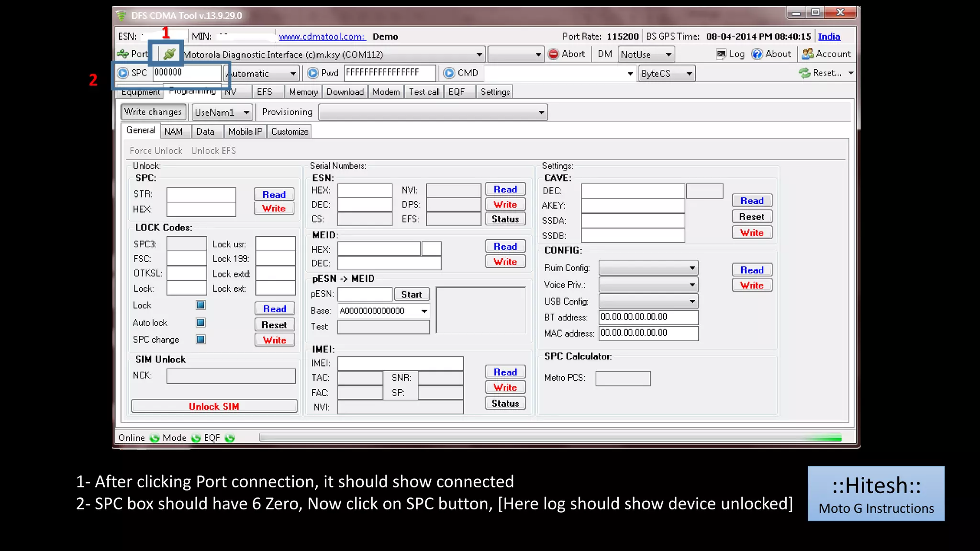Run command with the CMD play icon

[x=449, y=73]
